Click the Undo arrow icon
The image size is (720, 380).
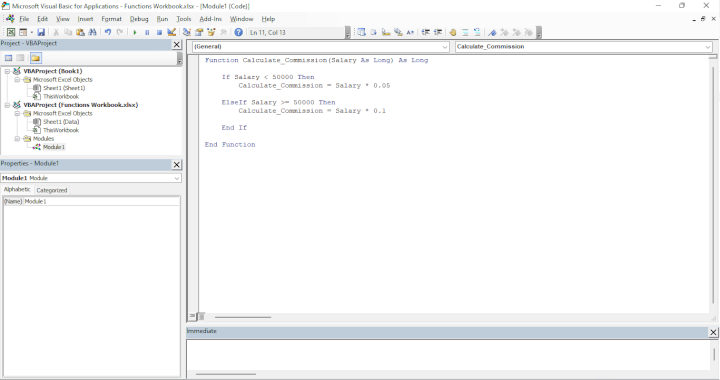coord(108,32)
